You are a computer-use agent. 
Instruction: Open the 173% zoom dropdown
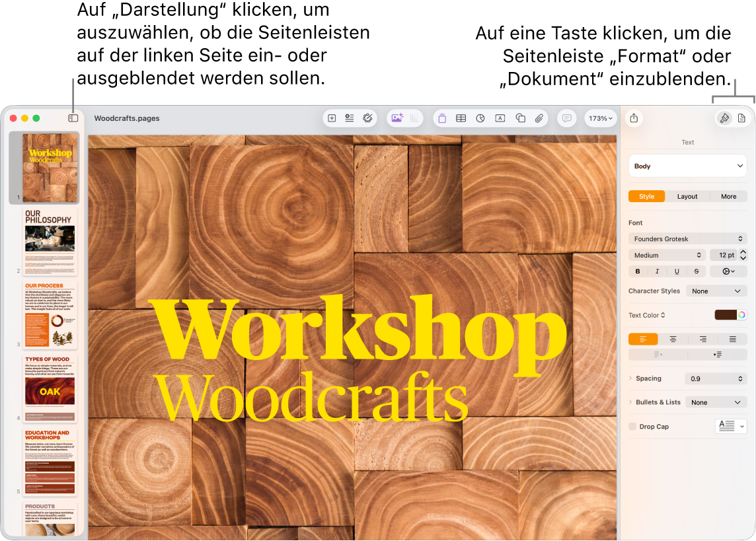click(600, 118)
